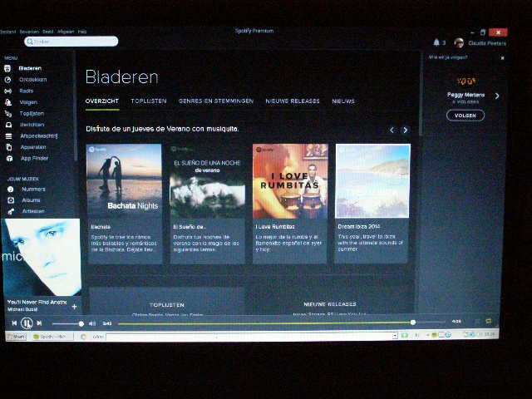Open the artist link under song title
The width and height of the screenshot is (532, 399).
point(22,309)
